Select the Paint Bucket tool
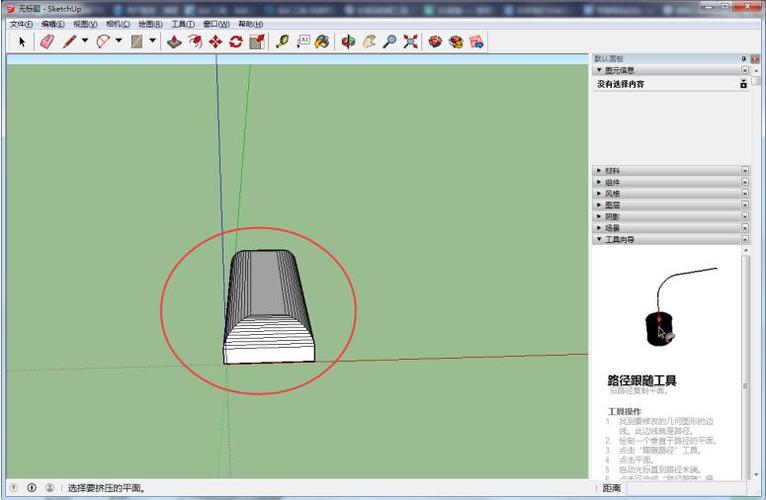The image size is (766, 500). pyautogui.click(x=322, y=42)
